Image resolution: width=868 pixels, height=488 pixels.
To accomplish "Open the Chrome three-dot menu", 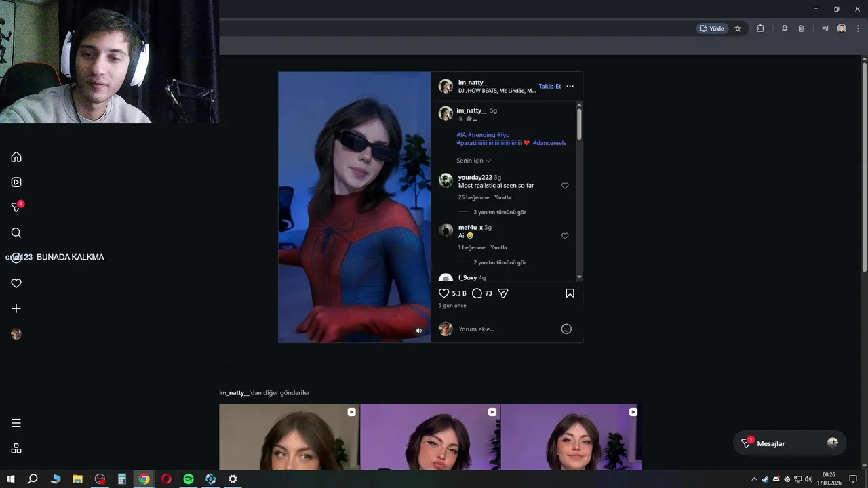I will click(x=858, y=28).
